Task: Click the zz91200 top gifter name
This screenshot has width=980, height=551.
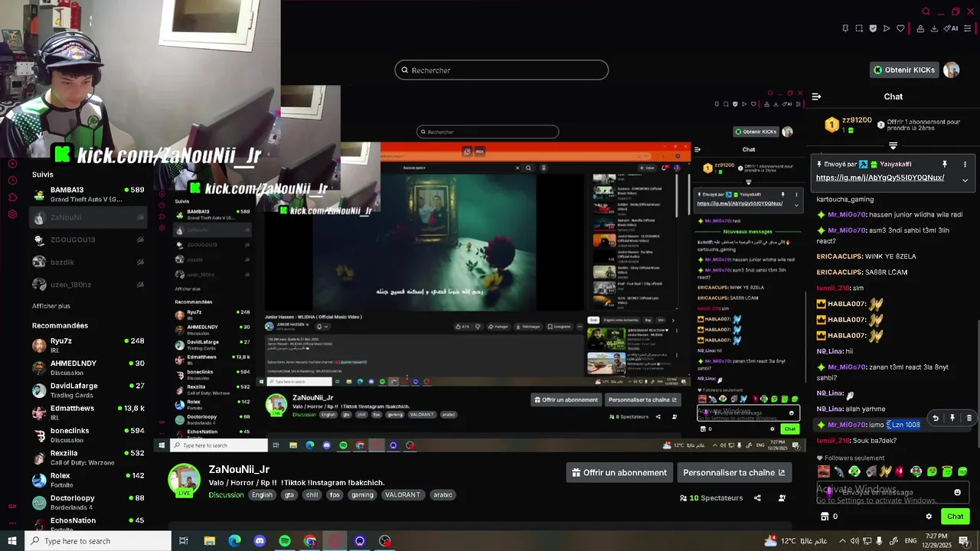Action: click(857, 120)
